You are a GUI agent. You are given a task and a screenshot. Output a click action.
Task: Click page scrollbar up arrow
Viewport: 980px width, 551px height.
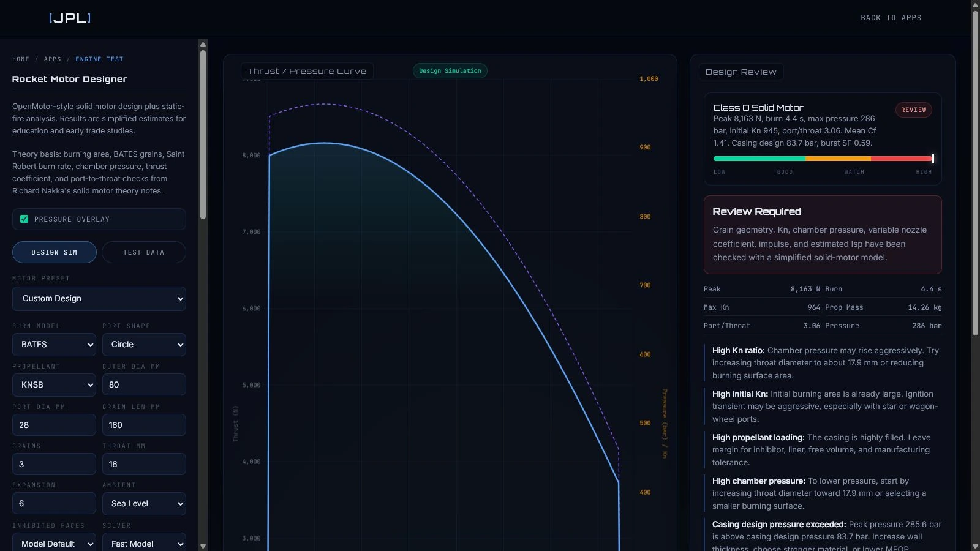pyautogui.click(x=975, y=4)
